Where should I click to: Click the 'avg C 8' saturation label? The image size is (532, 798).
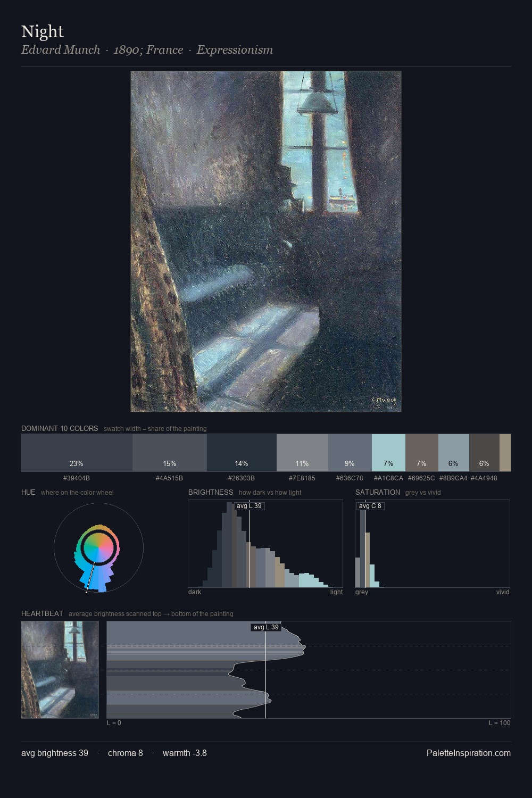pos(370,506)
